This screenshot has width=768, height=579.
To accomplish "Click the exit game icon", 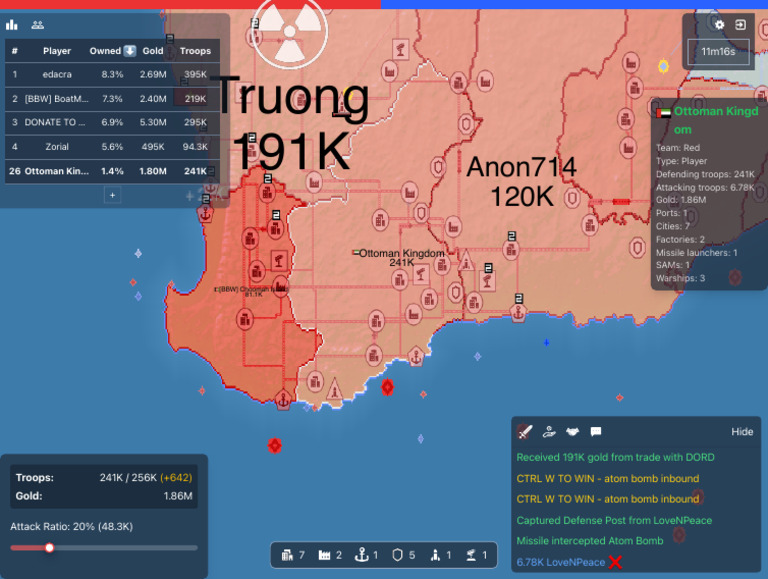I will pyautogui.click(x=741, y=24).
